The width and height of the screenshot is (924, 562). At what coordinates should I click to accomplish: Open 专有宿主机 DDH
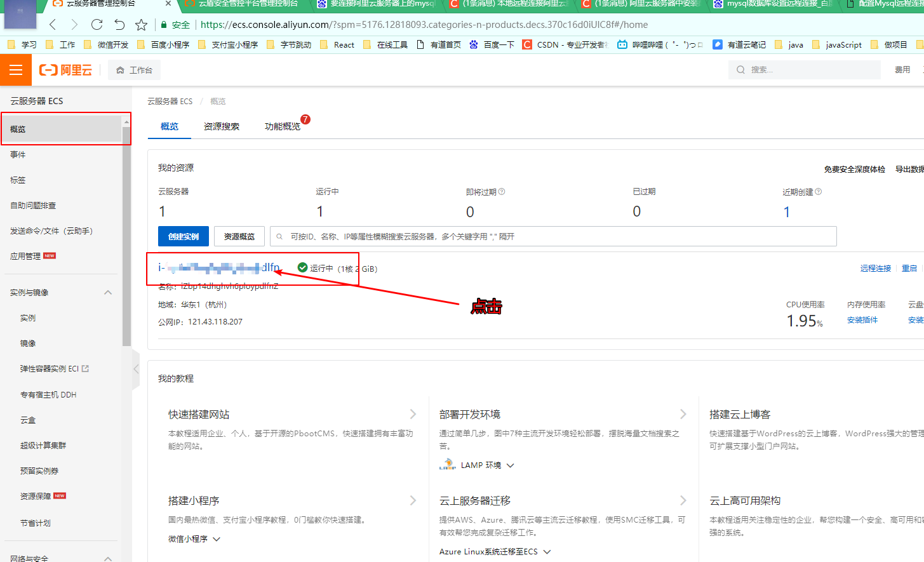pos(48,394)
